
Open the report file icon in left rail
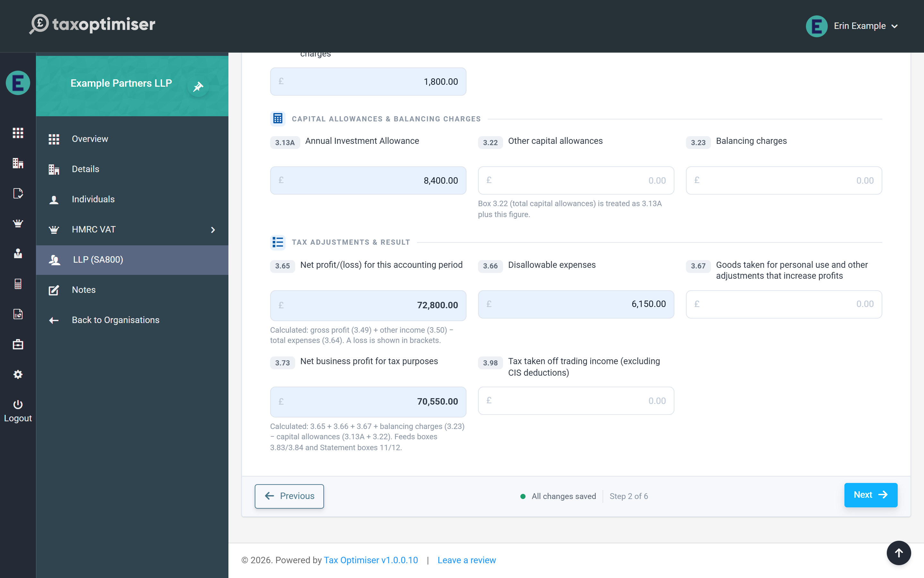point(18,314)
